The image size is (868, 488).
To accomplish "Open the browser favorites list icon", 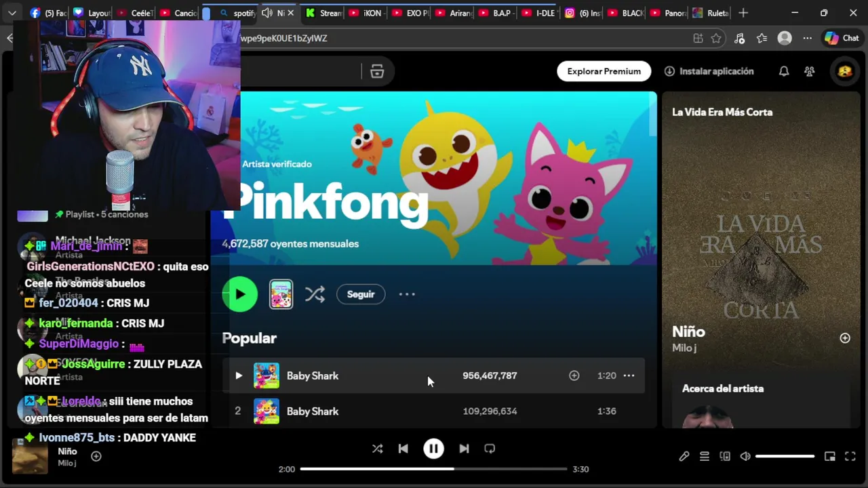I will 762,38.
